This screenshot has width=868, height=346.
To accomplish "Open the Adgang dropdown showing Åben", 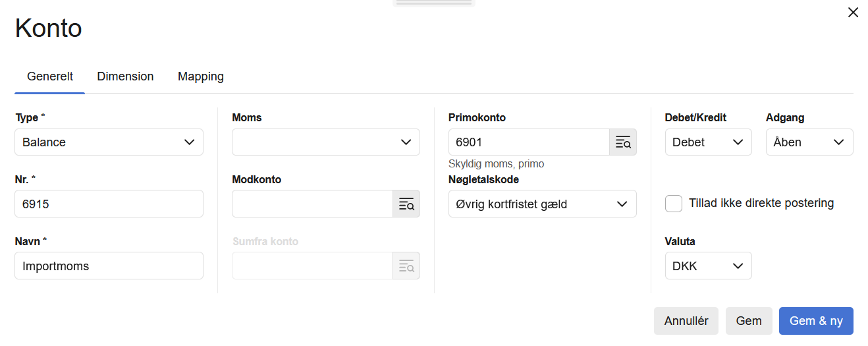I will [809, 142].
